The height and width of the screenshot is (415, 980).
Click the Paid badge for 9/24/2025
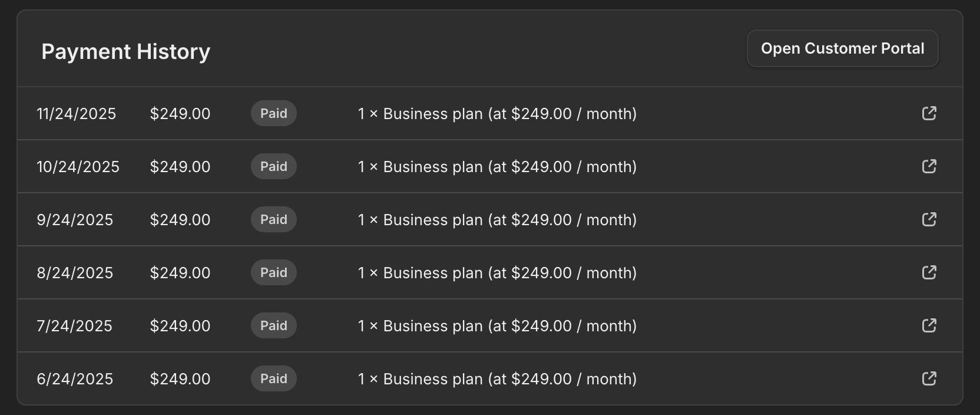[x=274, y=219]
